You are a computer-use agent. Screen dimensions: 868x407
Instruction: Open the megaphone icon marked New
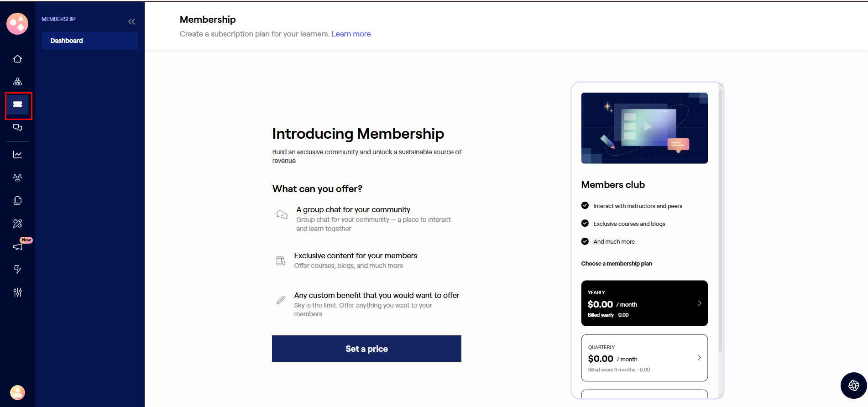18,246
